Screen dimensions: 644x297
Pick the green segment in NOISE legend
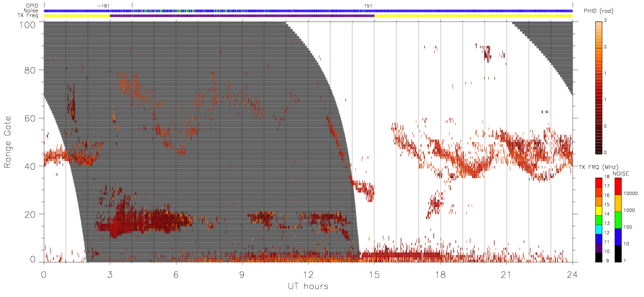pos(618,220)
